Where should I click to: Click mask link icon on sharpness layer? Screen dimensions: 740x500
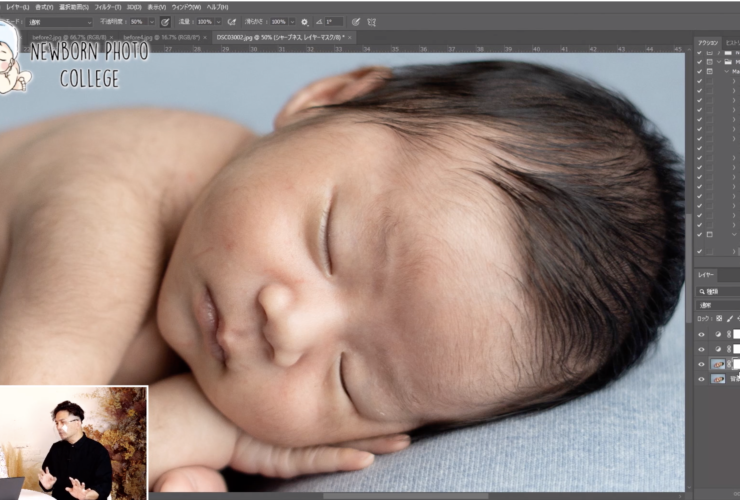point(729,364)
